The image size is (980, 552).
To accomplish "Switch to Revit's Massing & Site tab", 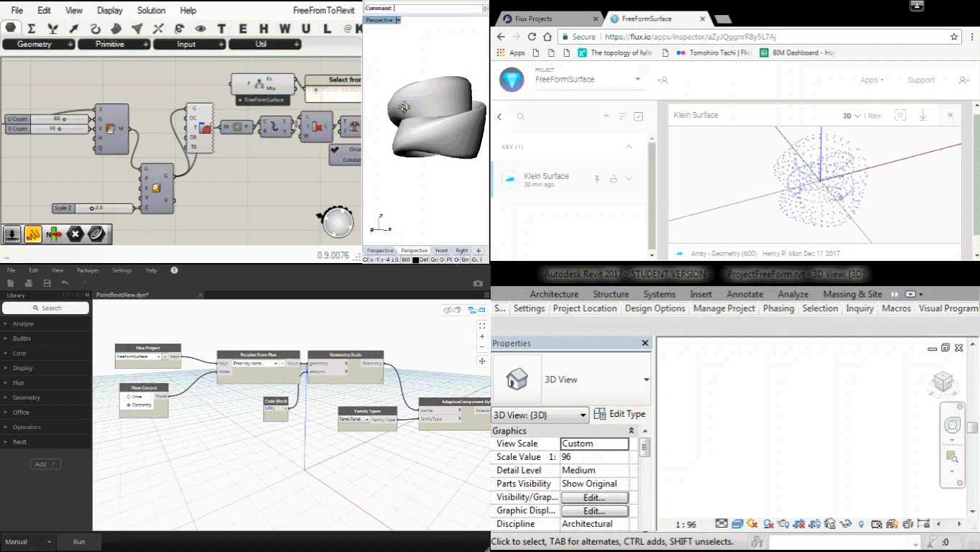I will 852,294.
